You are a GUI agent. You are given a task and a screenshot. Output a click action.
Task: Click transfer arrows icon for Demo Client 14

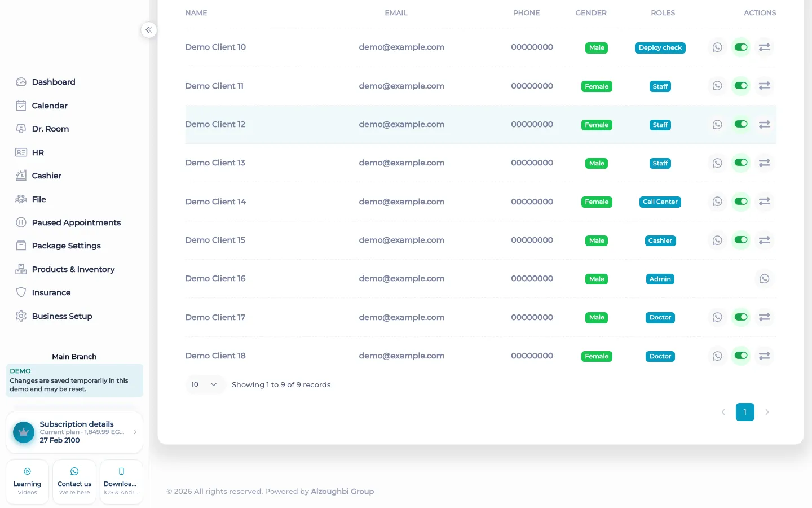(x=765, y=202)
